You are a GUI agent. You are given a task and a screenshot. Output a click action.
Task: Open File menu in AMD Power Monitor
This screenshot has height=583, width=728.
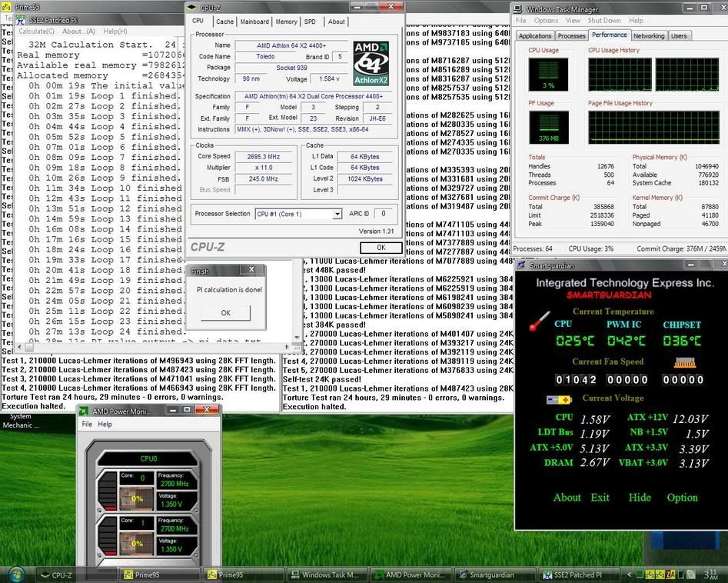click(x=87, y=424)
